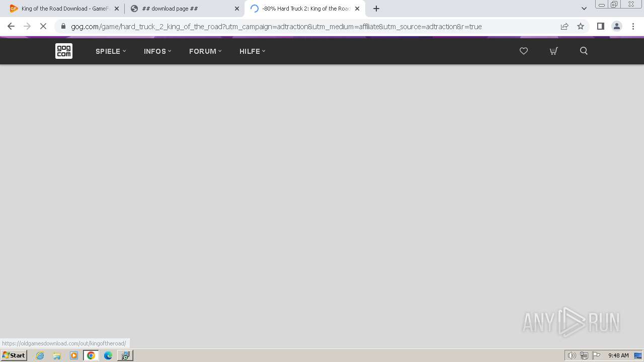Share this page icon
The width and height of the screenshot is (644, 362).
pyautogui.click(x=565, y=27)
